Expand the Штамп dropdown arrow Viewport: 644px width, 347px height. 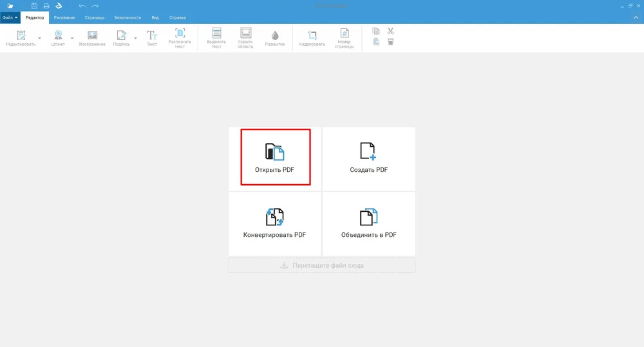coord(72,38)
